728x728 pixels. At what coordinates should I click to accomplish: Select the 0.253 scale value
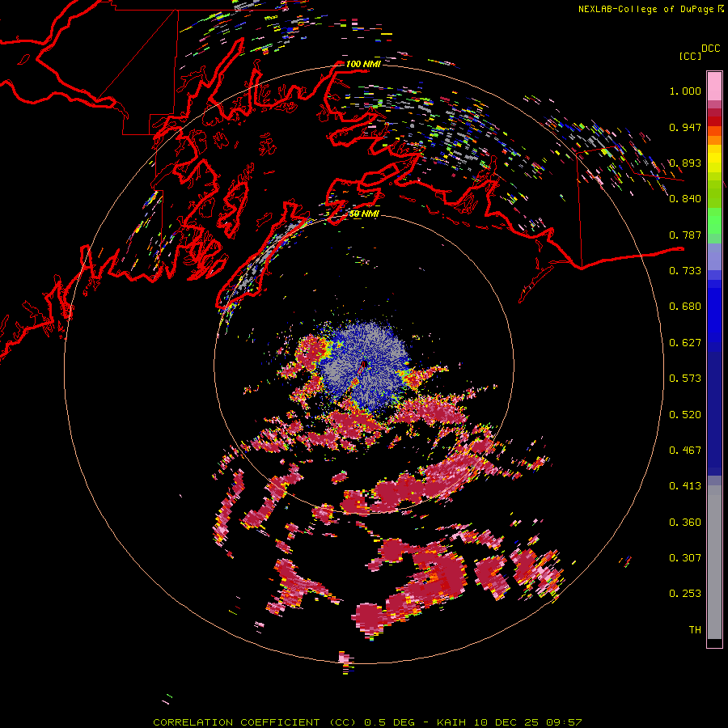click(685, 594)
